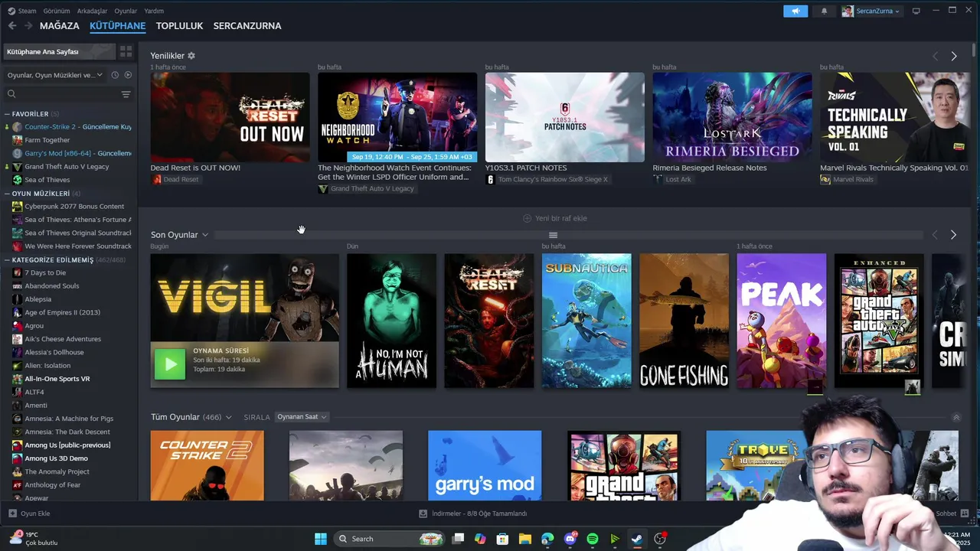Switch to the MAĞAZA tab
Image resolution: width=980 pixels, height=551 pixels.
coord(60,26)
